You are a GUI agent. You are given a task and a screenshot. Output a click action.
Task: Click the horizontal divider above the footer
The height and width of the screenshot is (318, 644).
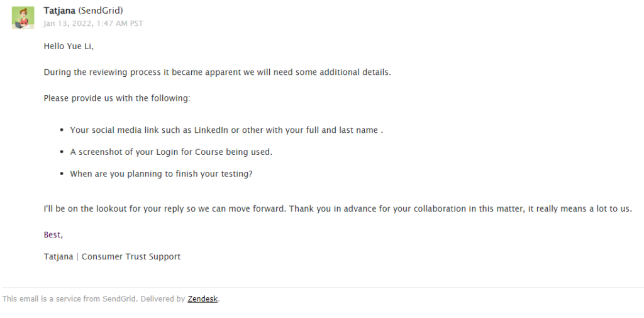(x=322, y=288)
